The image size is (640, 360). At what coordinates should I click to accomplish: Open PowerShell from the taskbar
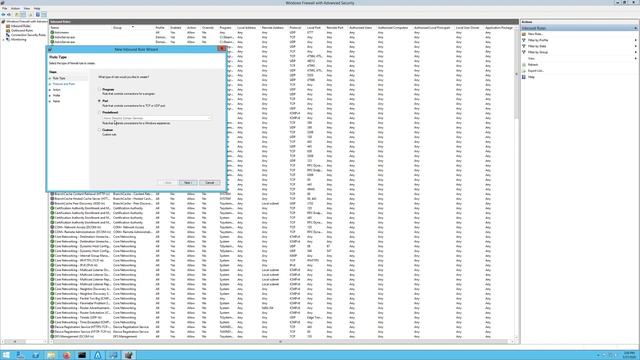pyautogui.click(x=36, y=355)
